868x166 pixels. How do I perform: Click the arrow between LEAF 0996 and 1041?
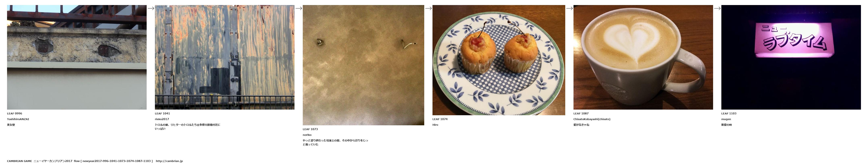(x=151, y=8)
